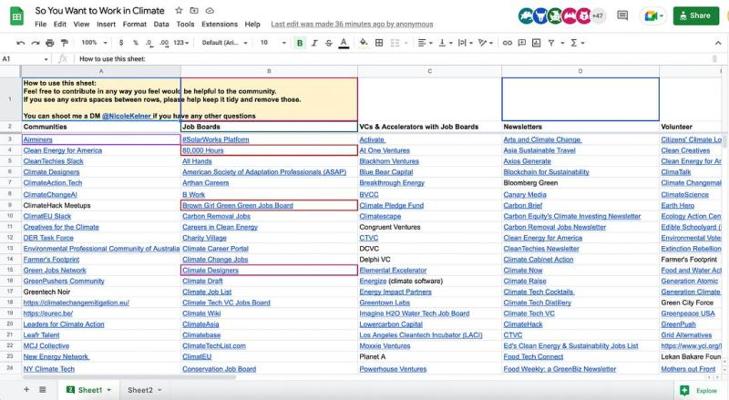Screen dimensions: 729x400
Task: Open the Canary Media link
Action: 525,194
